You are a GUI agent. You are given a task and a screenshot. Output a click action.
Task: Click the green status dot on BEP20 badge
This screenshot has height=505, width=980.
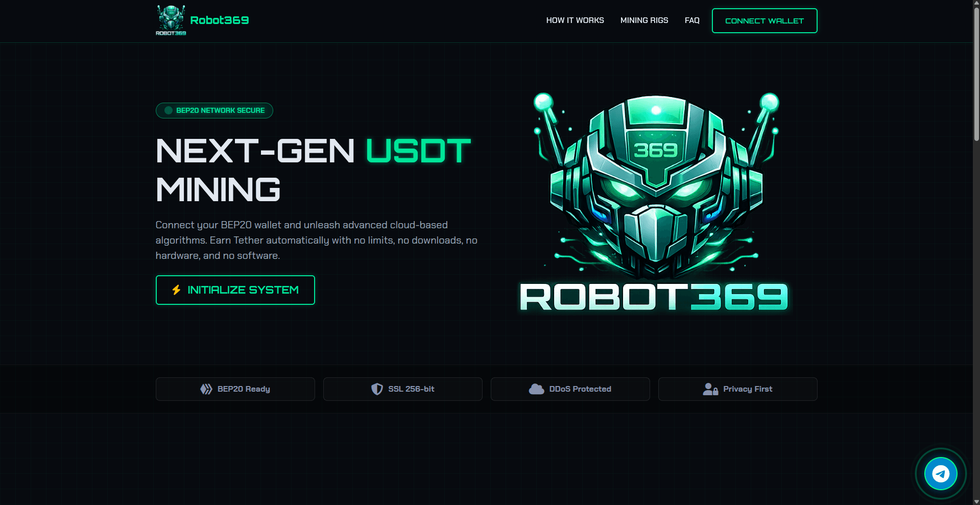point(168,110)
